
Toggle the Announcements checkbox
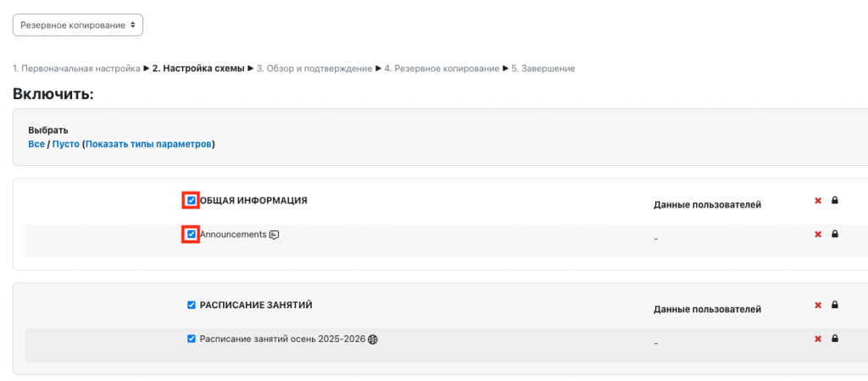(x=192, y=235)
